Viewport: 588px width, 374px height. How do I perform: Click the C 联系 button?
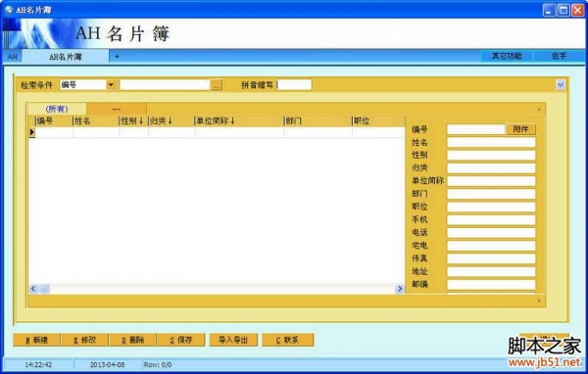click(287, 340)
